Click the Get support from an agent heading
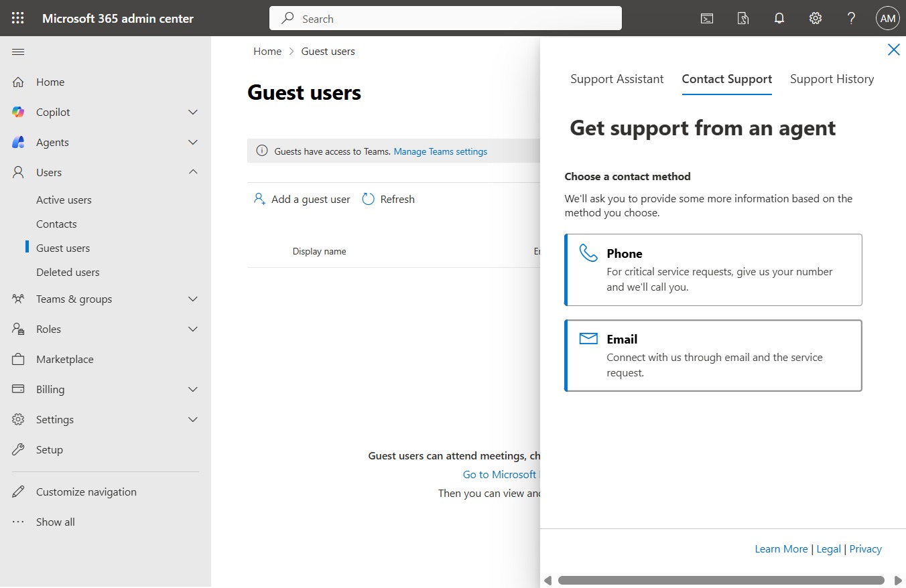 pos(703,127)
